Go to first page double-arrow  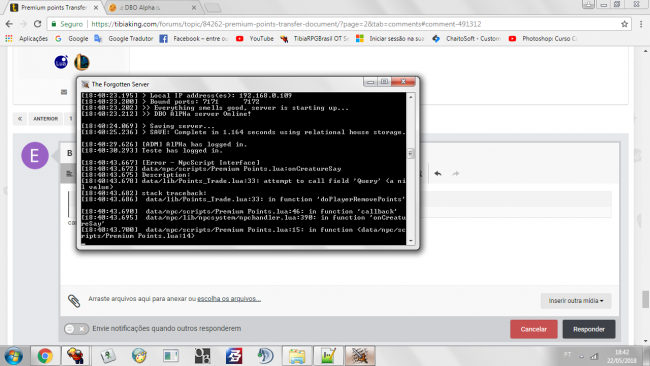point(19,119)
